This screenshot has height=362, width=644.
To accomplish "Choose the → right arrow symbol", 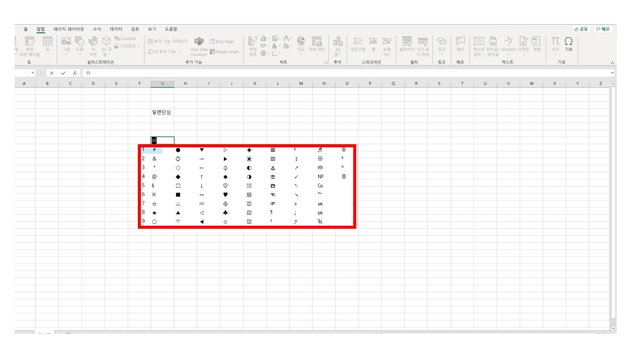I will click(x=202, y=159).
